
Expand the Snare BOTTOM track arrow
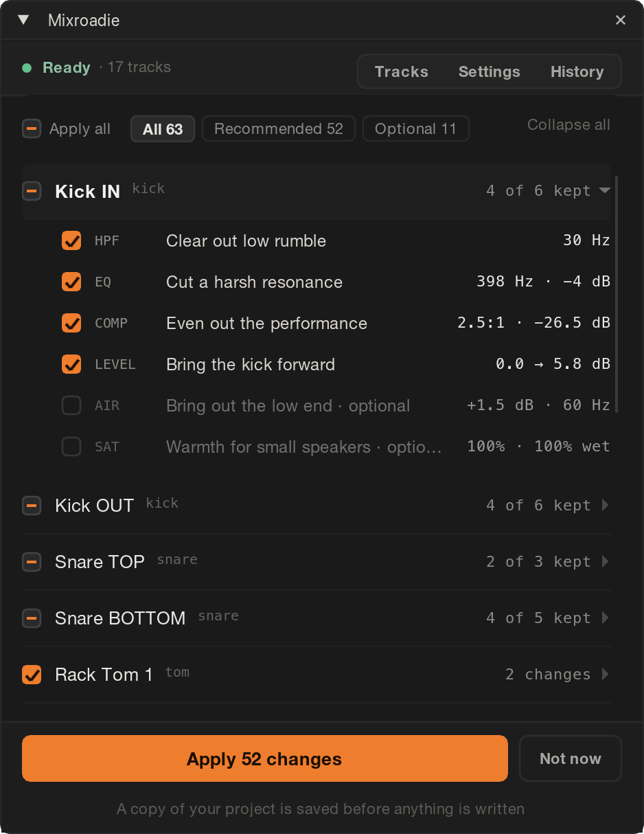pyautogui.click(x=606, y=618)
